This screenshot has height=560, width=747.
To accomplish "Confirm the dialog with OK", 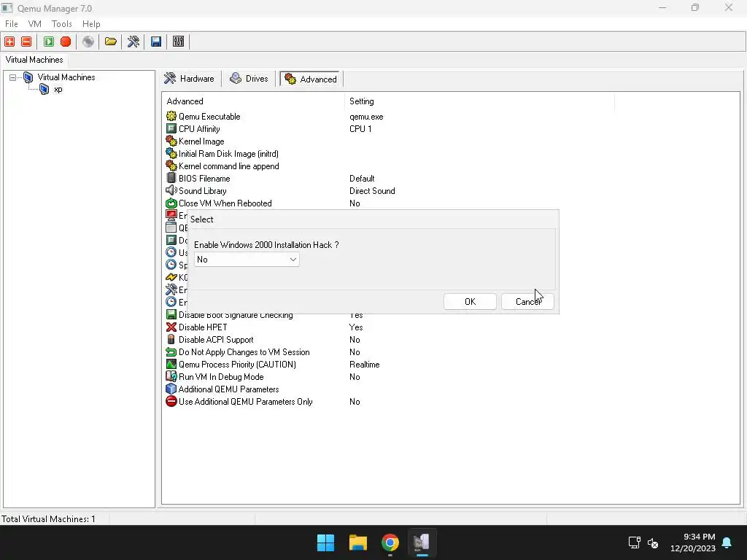I will click(470, 301).
